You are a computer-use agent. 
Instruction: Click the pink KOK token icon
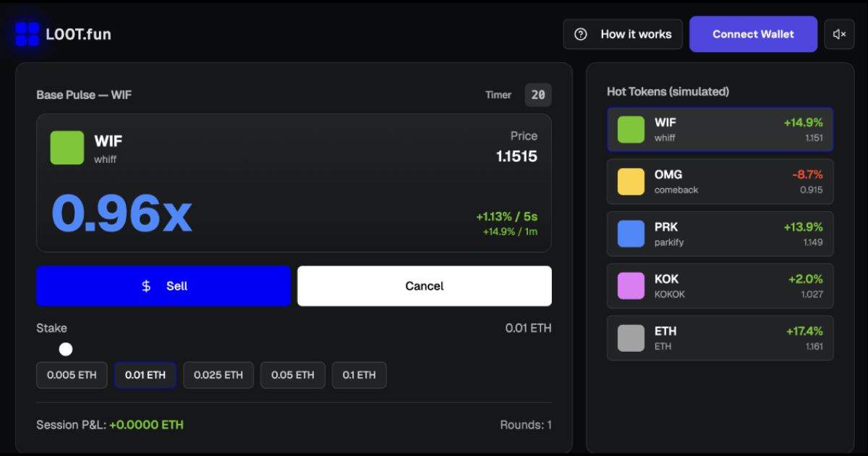pos(631,286)
